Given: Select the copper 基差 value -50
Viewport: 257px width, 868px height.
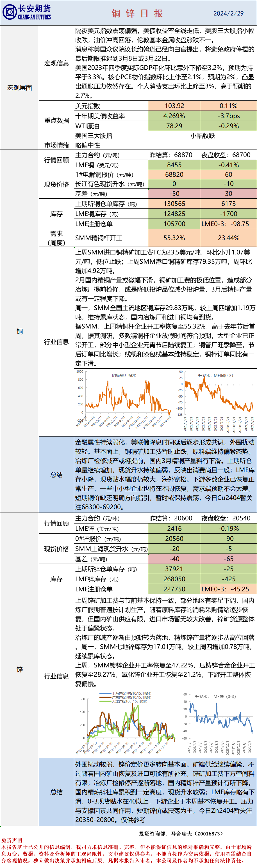Looking at the screenshot, I should point(174,193).
